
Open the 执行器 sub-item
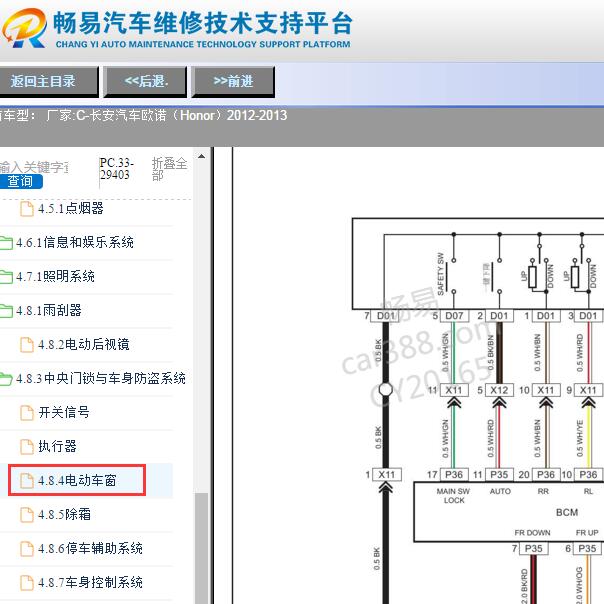pyautogui.click(x=57, y=446)
